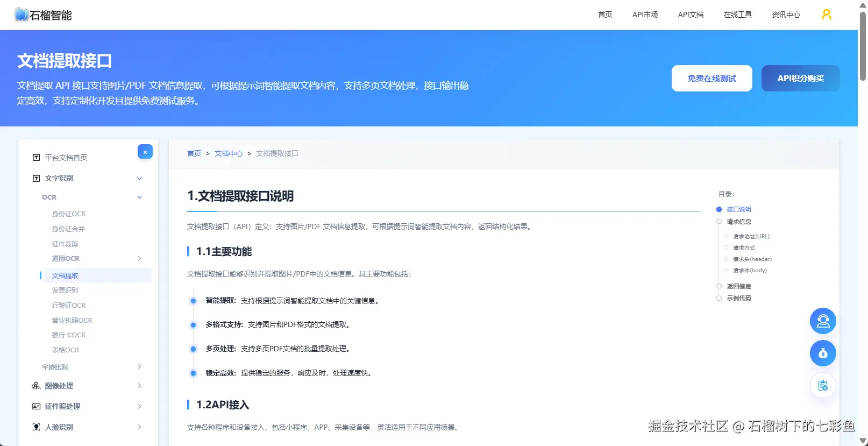Click the scrollbar up arrow
868x446 pixels.
863,5
